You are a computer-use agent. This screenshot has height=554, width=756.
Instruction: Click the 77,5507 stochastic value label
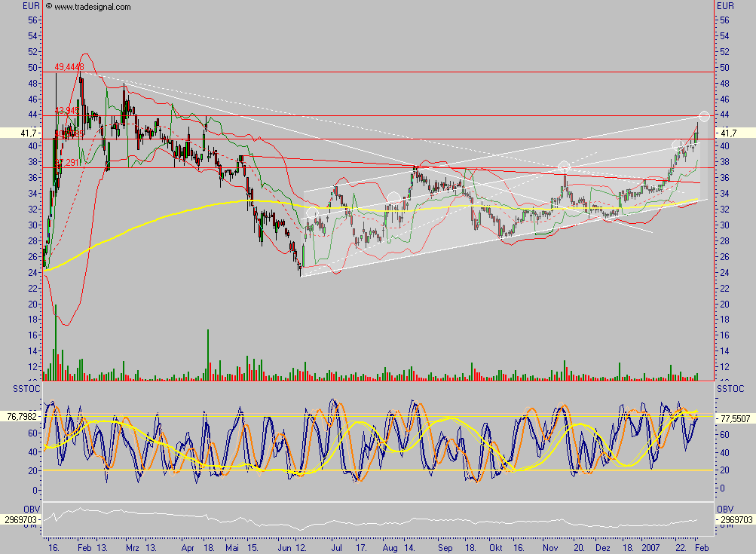pos(736,419)
